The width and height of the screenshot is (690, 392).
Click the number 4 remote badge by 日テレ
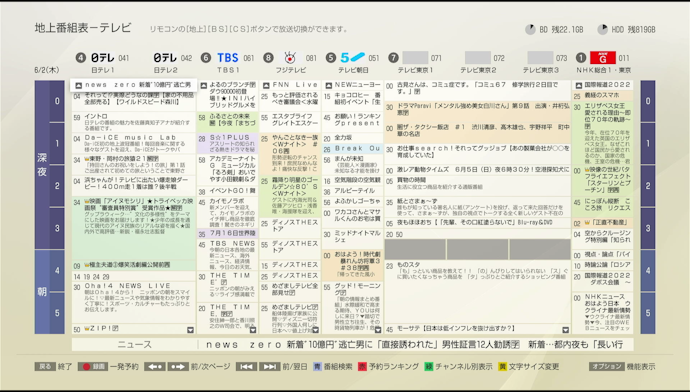(x=81, y=58)
